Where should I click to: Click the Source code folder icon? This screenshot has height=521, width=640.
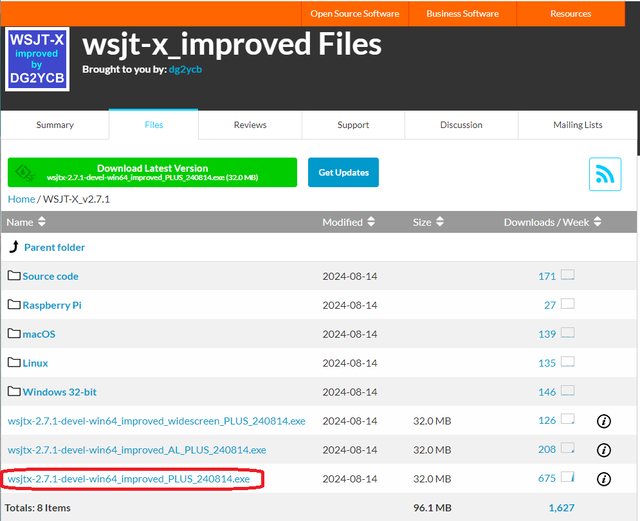[14, 276]
